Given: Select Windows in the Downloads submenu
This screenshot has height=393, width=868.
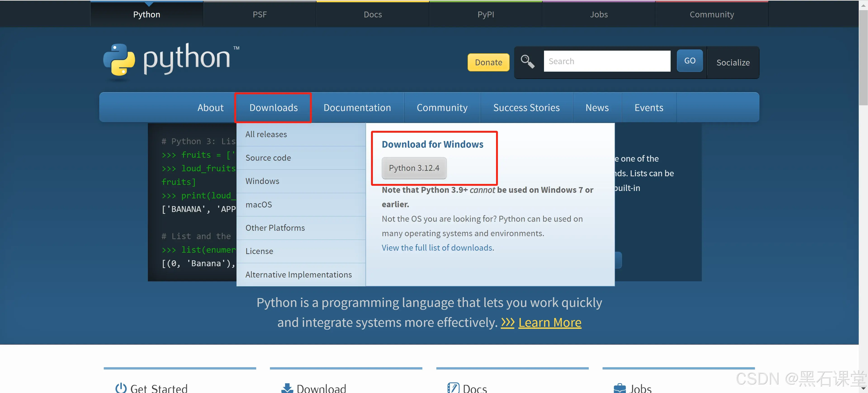Looking at the screenshot, I should (262, 181).
